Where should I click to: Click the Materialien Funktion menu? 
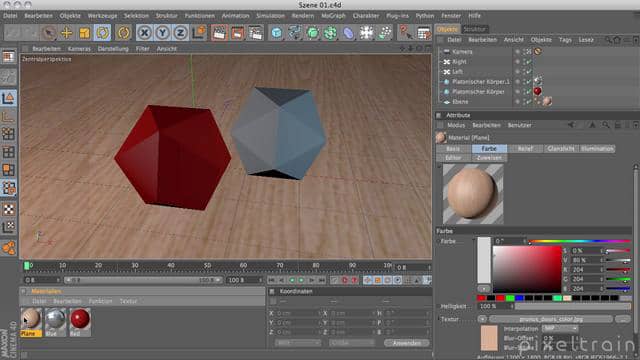coord(100,301)
